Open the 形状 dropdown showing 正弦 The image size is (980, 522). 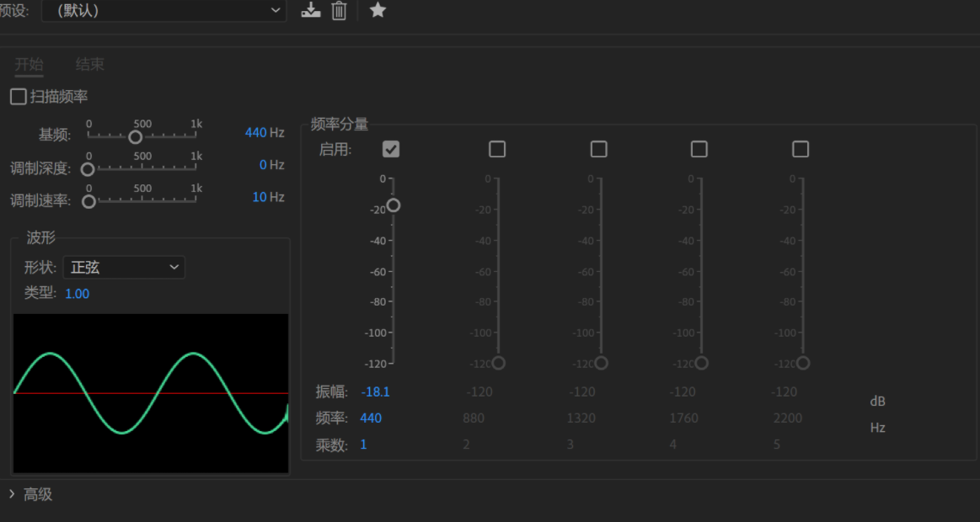[124, 267]
